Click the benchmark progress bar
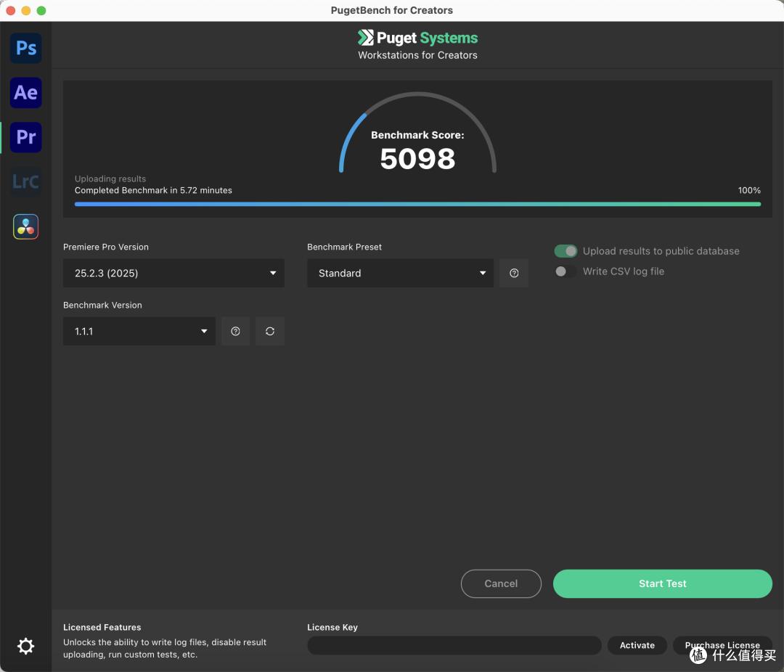Viewport: 784px width, 672px height. pos(417,204)
